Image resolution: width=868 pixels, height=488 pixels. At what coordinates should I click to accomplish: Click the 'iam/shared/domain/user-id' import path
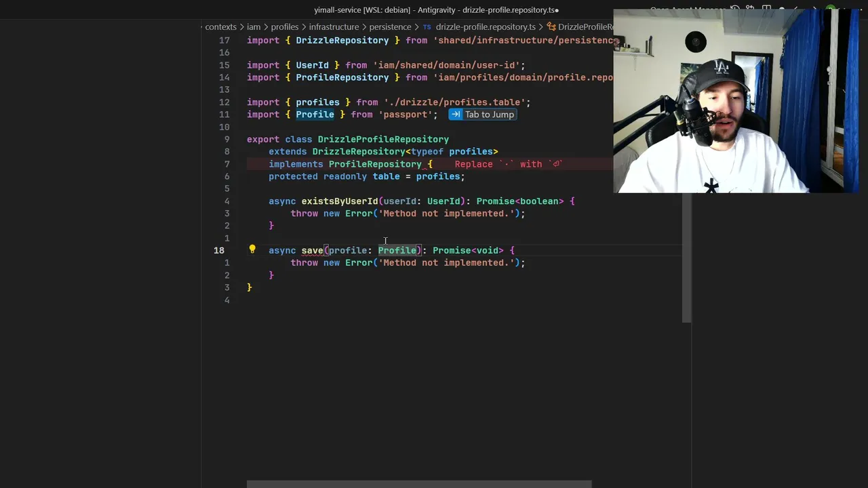click(x=446, y=65)
